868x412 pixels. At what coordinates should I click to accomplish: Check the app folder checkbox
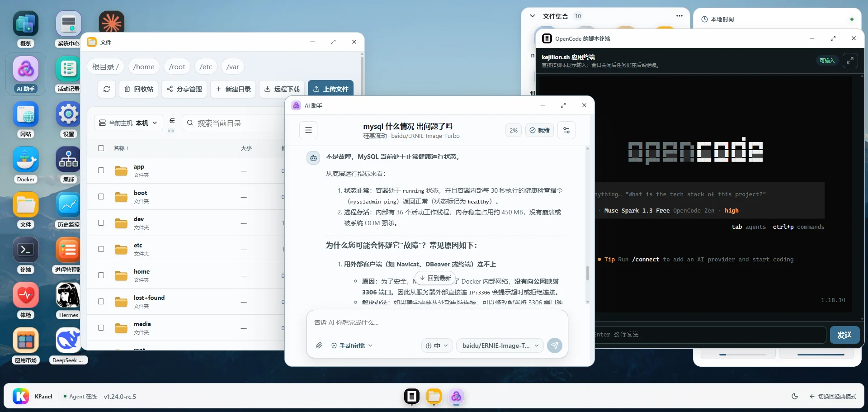(101, 170)
